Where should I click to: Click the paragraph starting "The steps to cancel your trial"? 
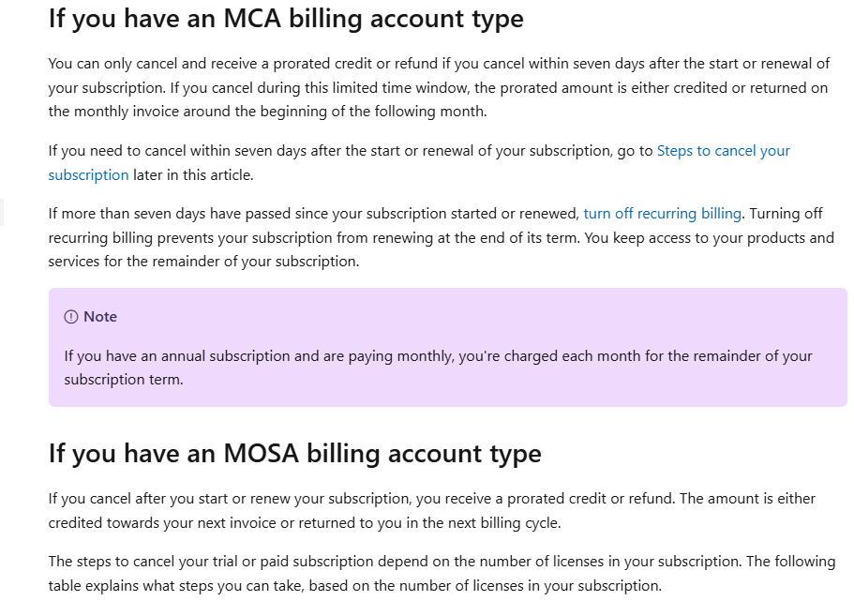pos(442,574)
